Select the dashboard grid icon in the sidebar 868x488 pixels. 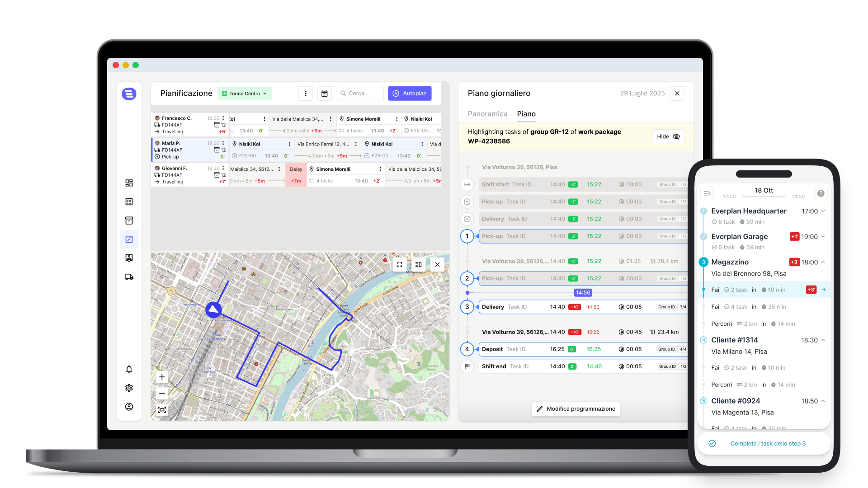pos(129,183)
